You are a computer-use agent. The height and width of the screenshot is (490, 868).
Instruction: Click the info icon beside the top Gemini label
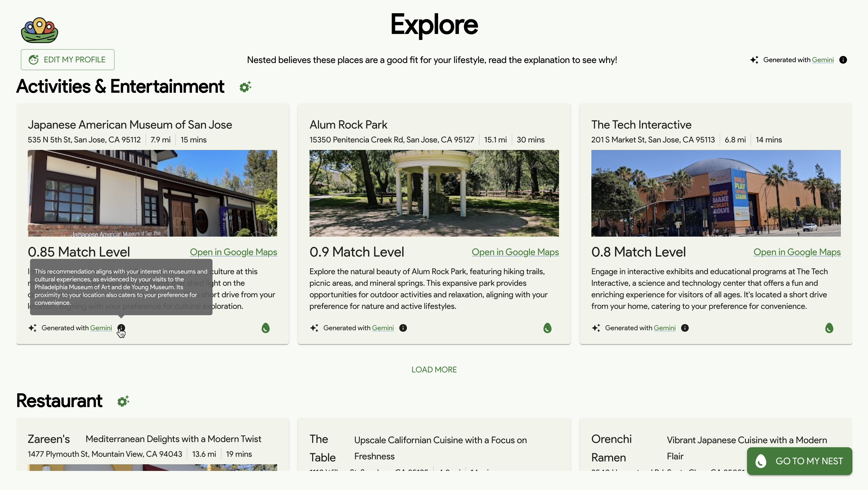843,60
